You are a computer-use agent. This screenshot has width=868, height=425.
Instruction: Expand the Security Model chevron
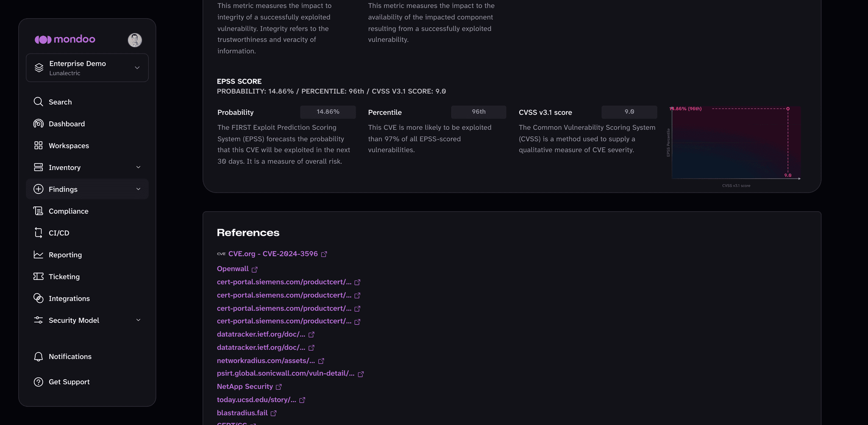(138, 320)
